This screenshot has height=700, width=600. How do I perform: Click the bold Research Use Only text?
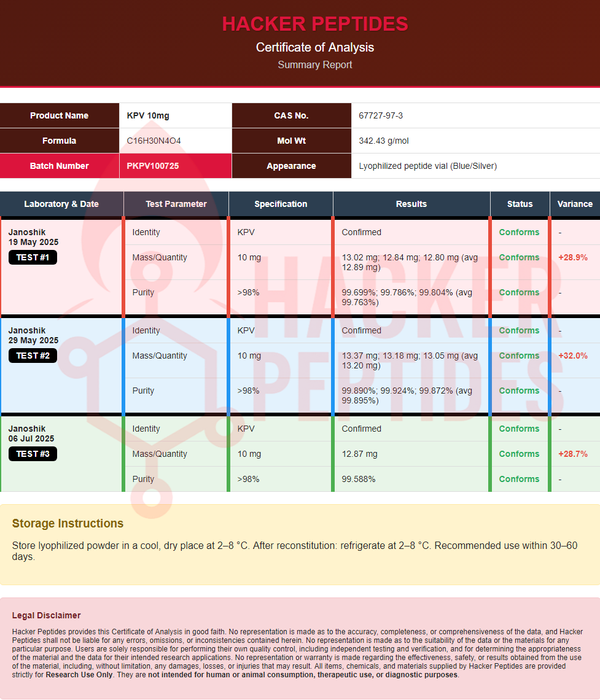79,675
